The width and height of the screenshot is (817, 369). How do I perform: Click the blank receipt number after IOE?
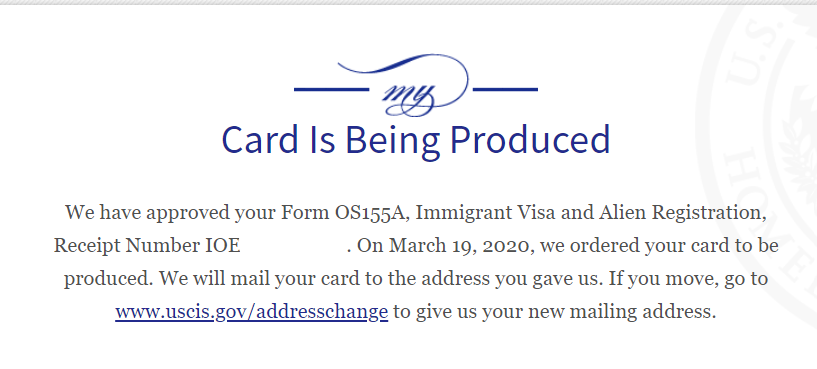point(293,245)
